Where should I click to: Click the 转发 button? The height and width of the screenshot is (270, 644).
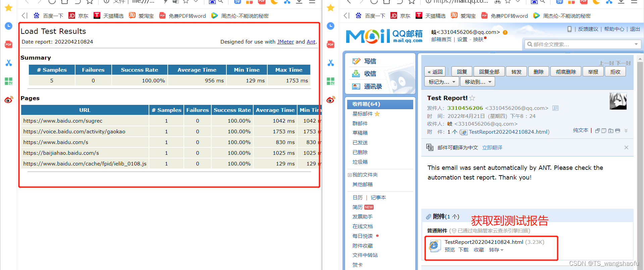pyautogui.click(x=517, y=72)
